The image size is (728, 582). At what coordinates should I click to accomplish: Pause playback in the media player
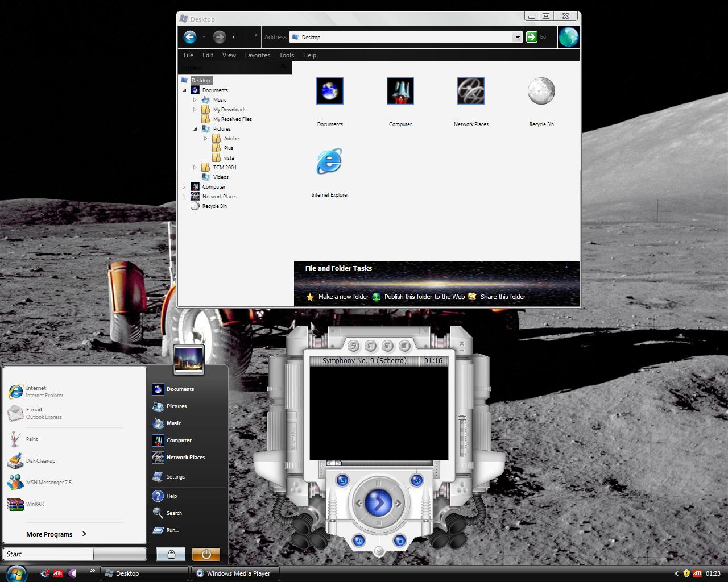(x=378, y=484)
